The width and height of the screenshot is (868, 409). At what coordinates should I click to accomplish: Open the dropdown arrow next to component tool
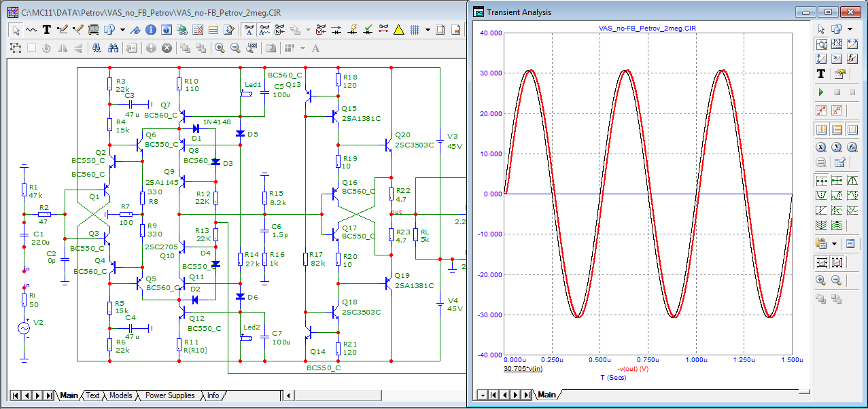click(122, 30)
